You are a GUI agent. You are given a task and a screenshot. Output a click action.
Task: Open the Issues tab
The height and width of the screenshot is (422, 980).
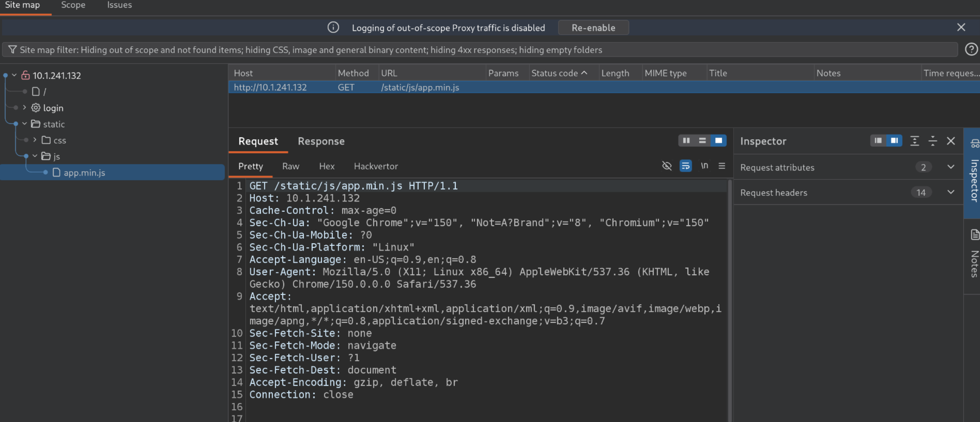point(119,5)
